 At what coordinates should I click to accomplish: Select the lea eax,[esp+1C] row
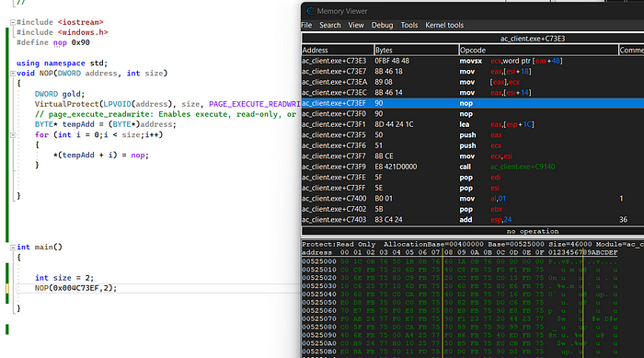pos(473,124)
